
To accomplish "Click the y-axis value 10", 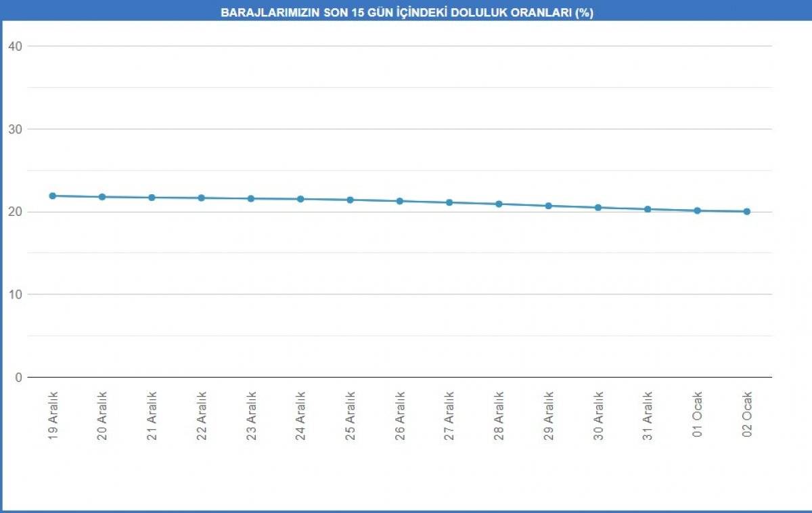I will tap(15, 294).
